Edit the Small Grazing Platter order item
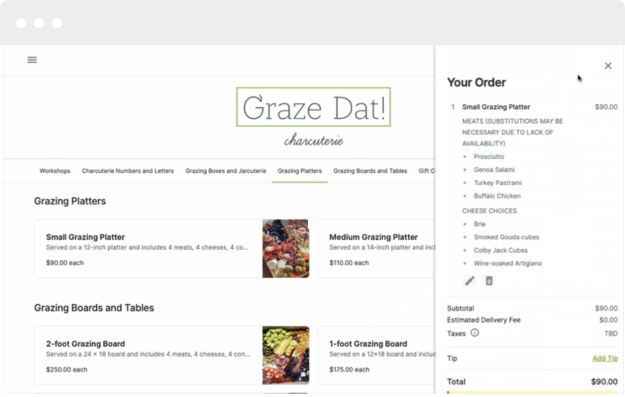 click(x=470, y=281)
